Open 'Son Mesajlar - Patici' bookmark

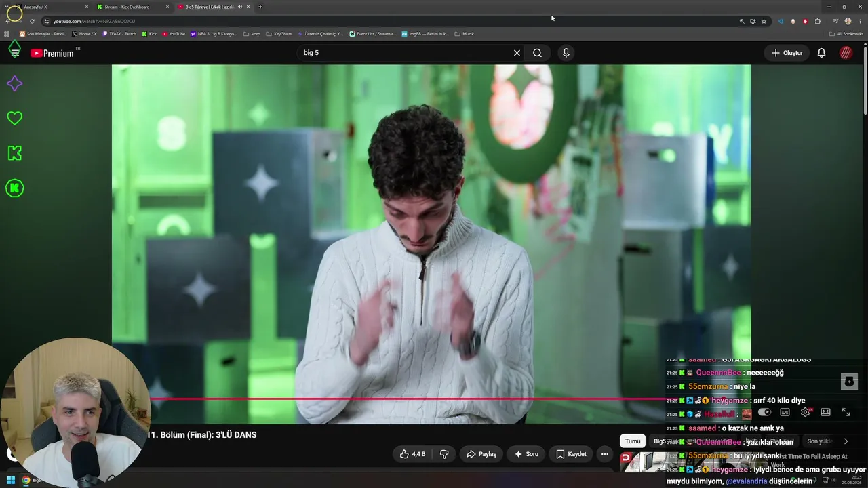tap(43, 34)
